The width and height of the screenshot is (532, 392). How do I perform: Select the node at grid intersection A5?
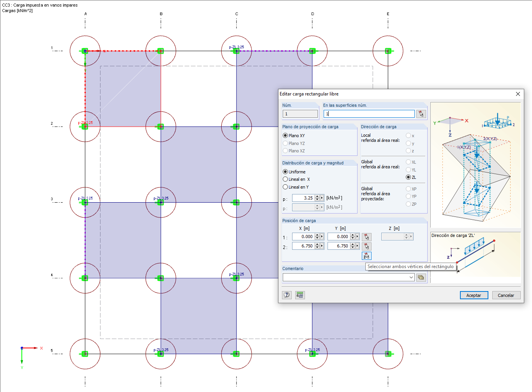85,354
